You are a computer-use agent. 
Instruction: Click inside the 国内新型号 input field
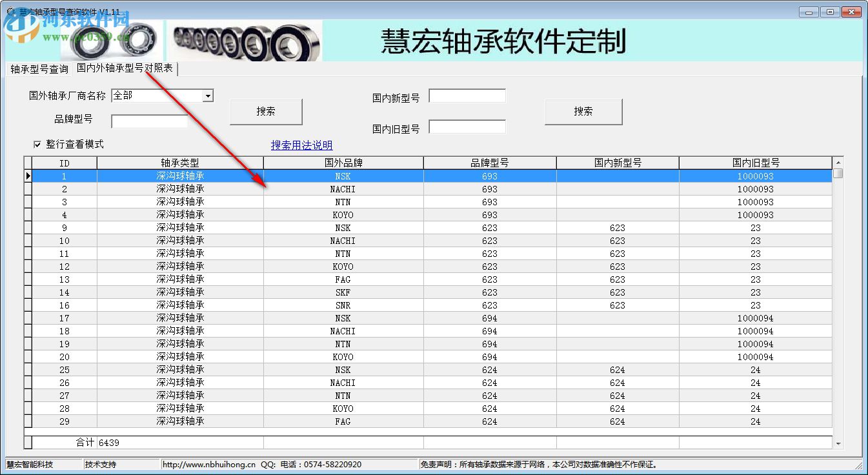pyautogui.click(x=467, y=95)
